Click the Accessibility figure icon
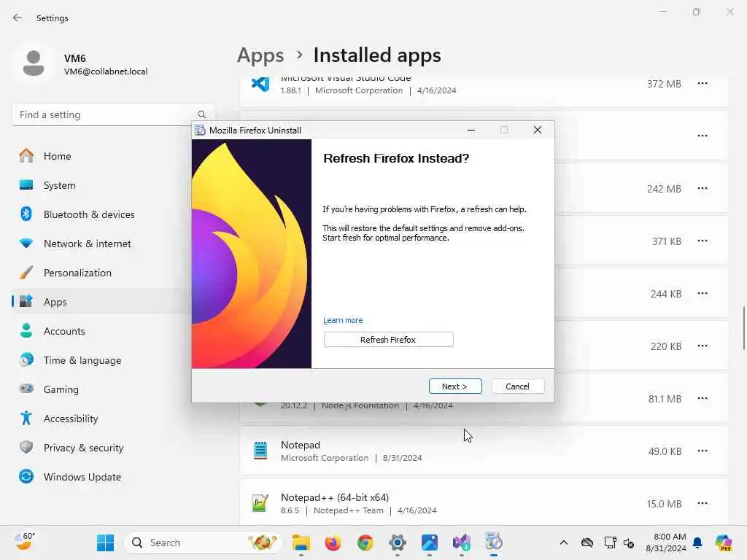The height and width of the screenshot is (560, 747). point(26,418)
